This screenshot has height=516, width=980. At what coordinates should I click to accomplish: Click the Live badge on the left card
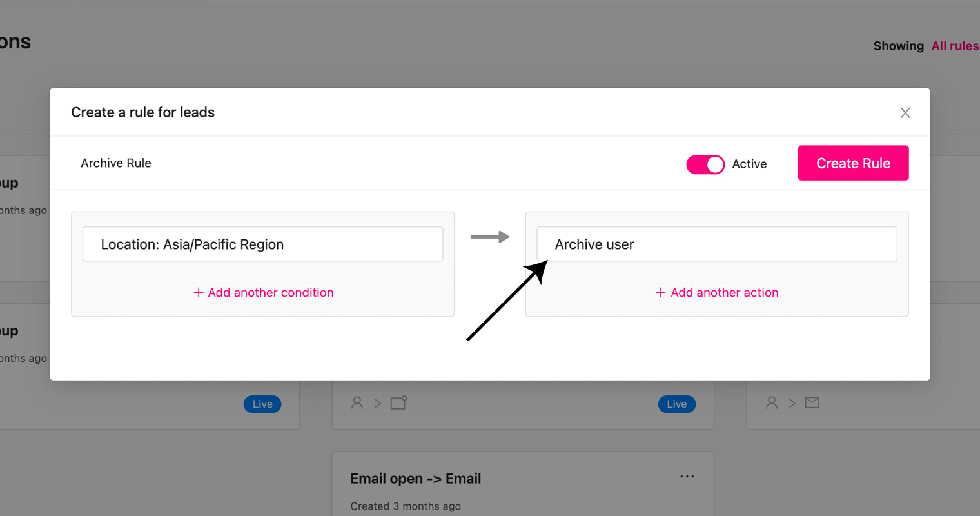pos(262,404)
